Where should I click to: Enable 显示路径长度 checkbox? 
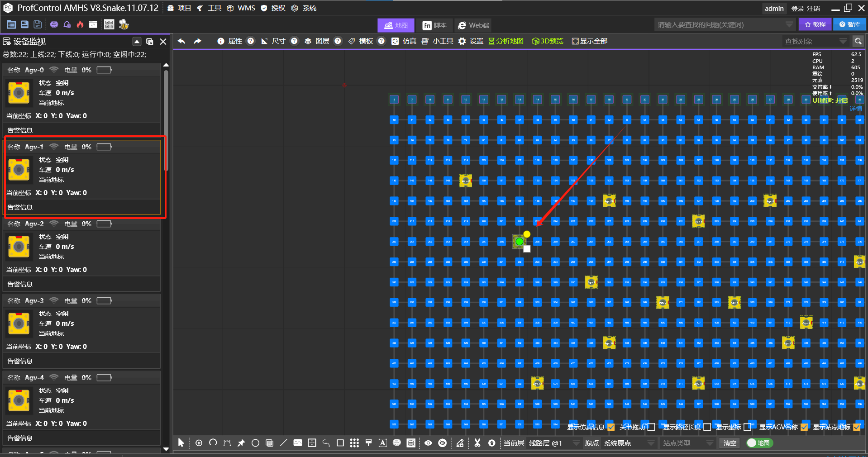click(707, 427)
